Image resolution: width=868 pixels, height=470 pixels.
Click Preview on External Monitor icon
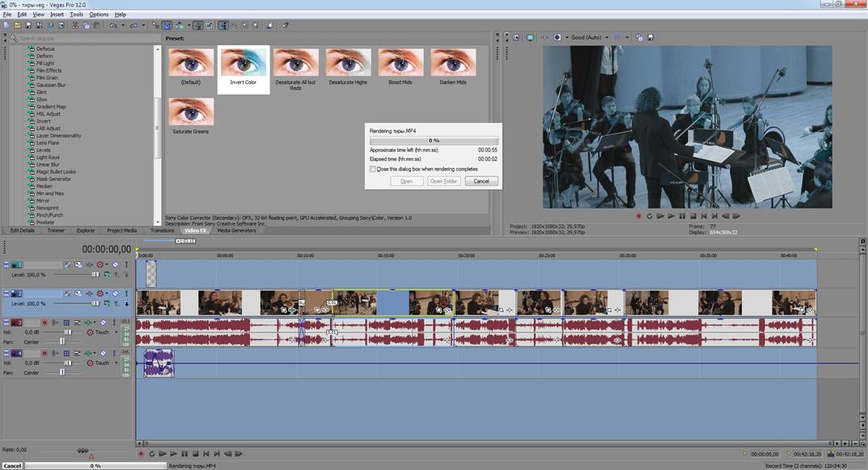point(530,37)
